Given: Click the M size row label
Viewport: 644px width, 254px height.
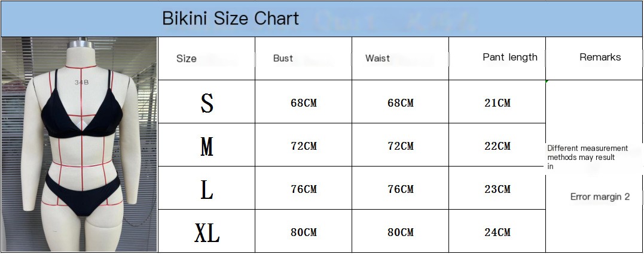Looking at the screenshot, I should [x=207, y=146].
